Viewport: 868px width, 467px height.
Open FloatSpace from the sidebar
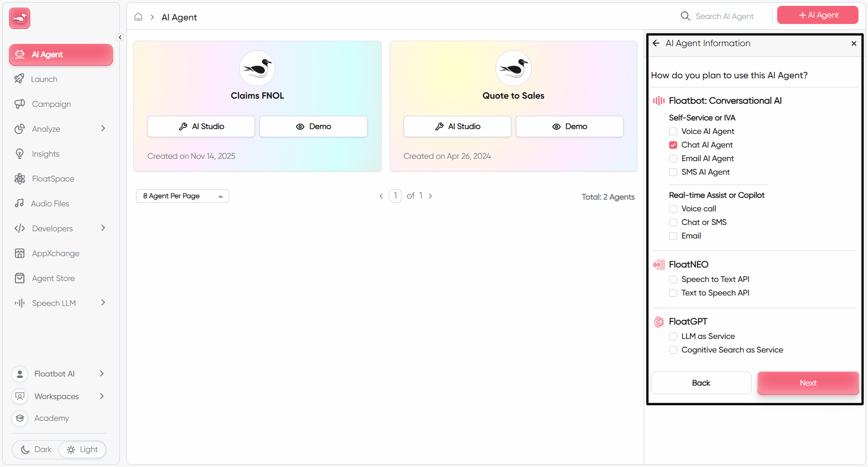click(x=53, y=178)
